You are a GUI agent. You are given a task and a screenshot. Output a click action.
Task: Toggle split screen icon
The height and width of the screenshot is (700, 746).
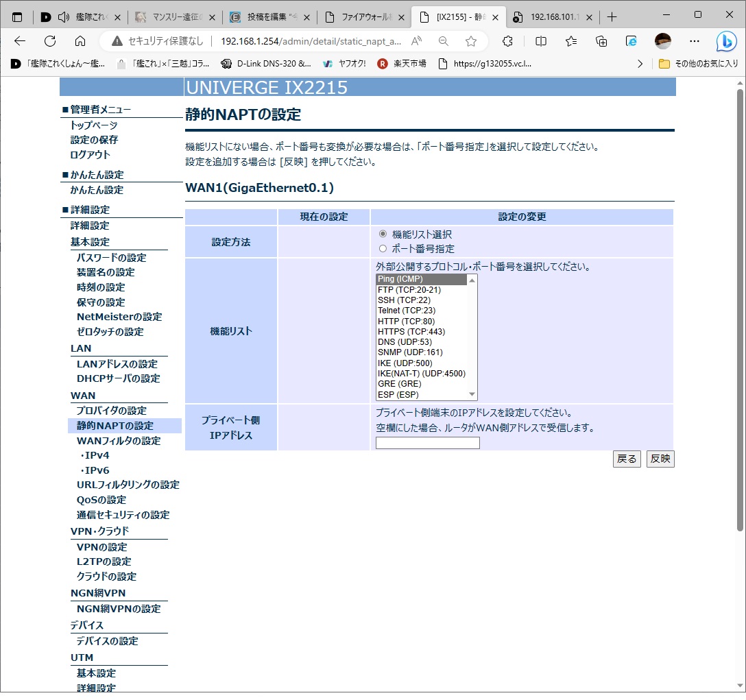[x=541, y=41]
